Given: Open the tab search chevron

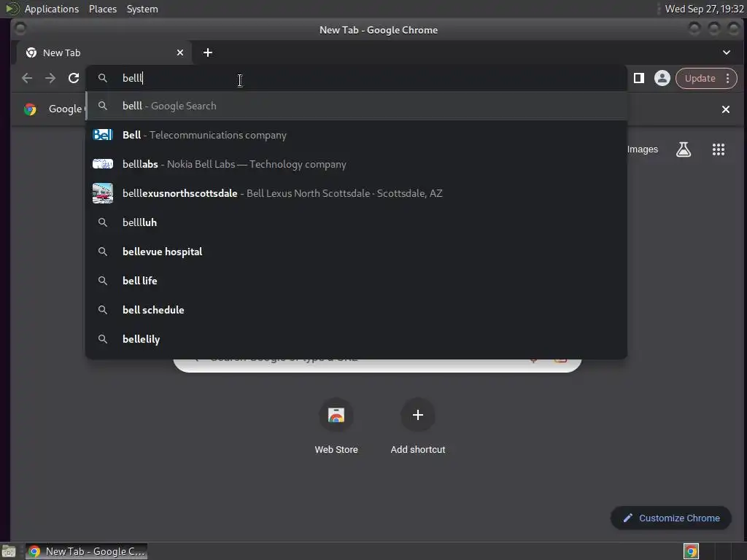Looking at the screenshot, I should click(x=727, y=52).
